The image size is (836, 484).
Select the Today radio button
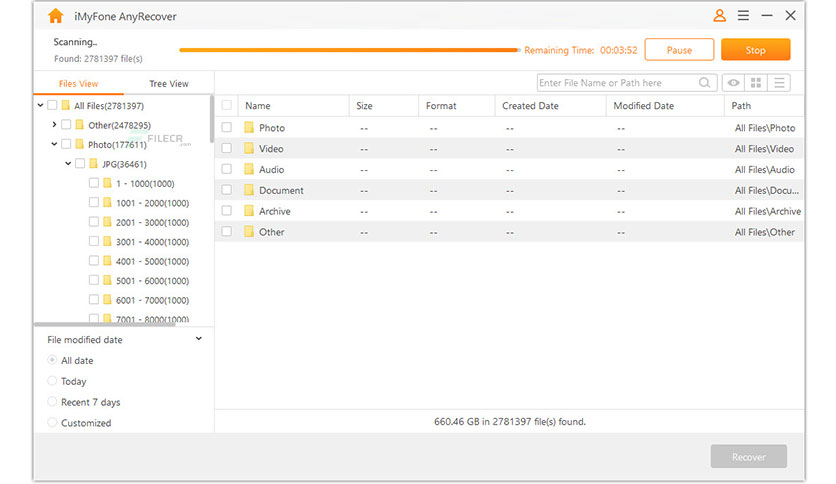point(52,381)
